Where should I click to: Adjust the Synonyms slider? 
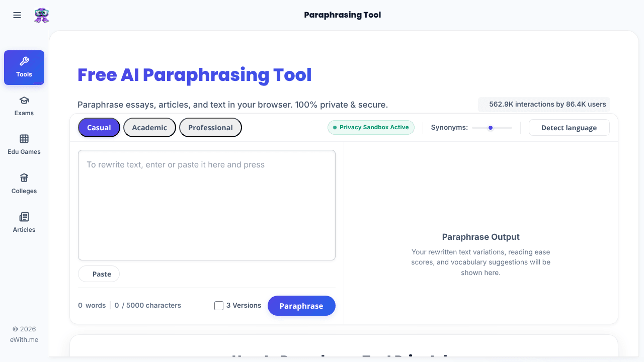492,128
